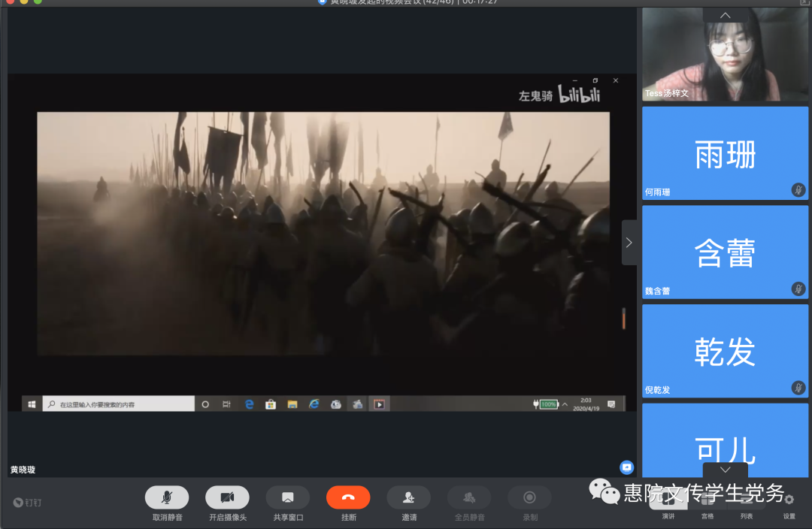Image resolution: width=812 pixels, height=529 pixels.
Task: Click the muted mic icon on 何雨珊 tile
Action: [x=798, y=190]
